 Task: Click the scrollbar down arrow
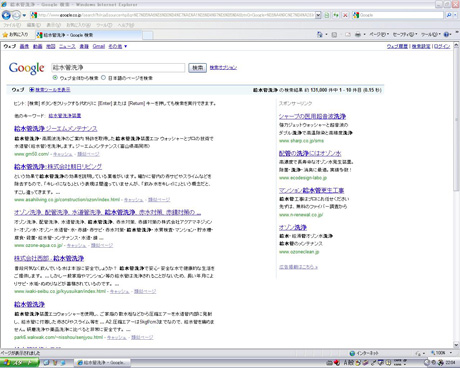pos(456,345)
